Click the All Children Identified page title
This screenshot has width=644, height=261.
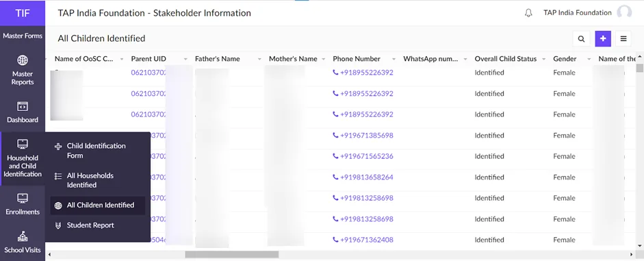101,38
